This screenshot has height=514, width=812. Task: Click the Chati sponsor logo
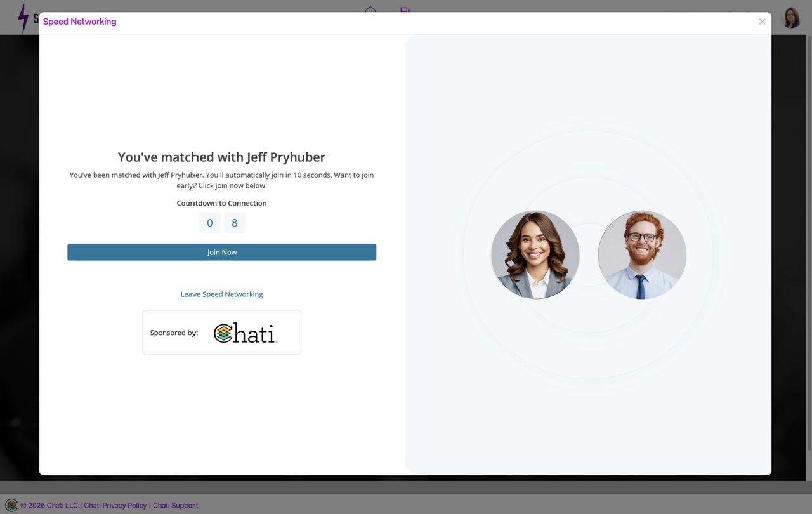[x=246, y=333]
